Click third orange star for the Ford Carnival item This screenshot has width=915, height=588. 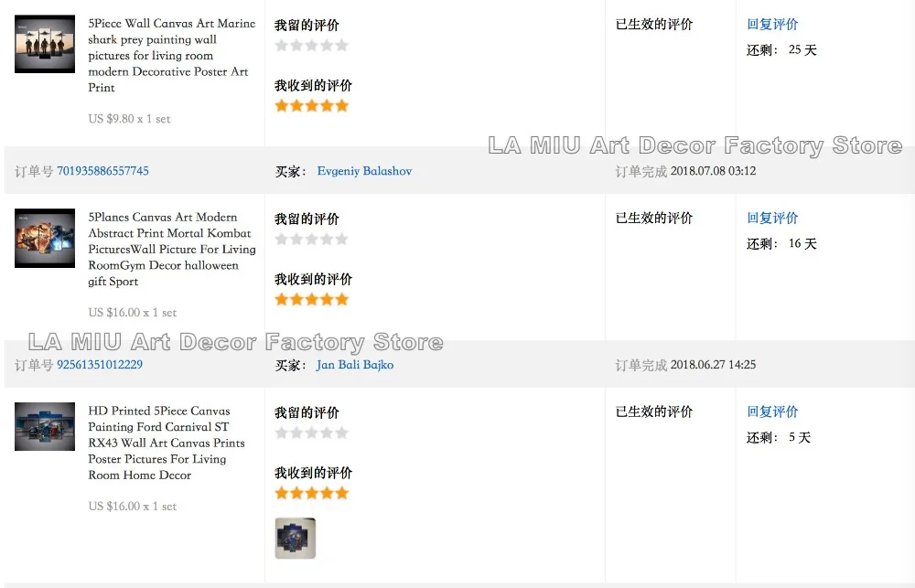pos(312,494)
